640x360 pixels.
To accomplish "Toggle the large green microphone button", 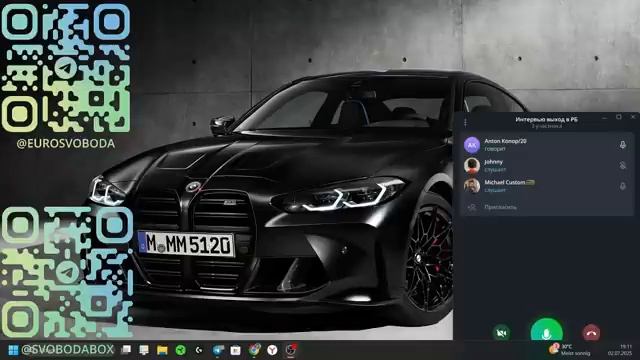I will click(547, 330).
